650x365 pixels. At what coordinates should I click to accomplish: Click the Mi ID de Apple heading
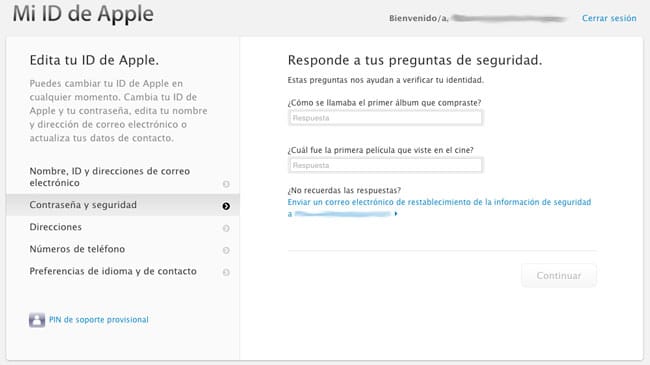pyautogui.click(x=83, y=14)
